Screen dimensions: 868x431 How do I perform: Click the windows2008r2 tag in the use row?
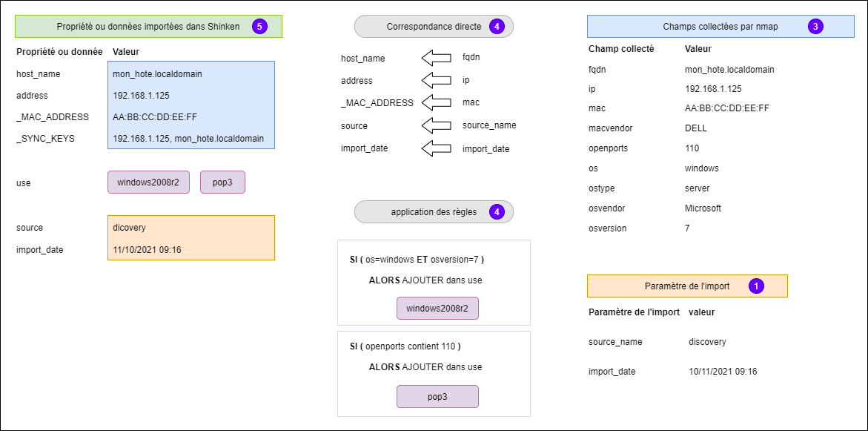148,182
